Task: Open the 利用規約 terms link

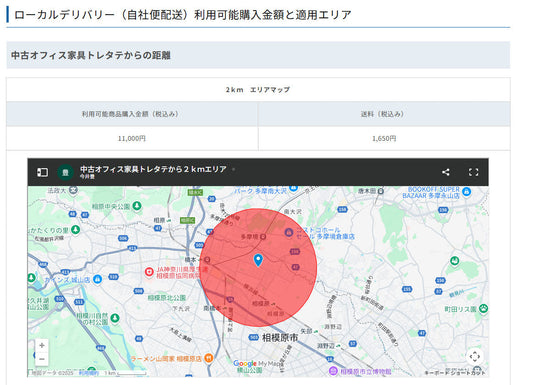Action: [x=89, y=373]
